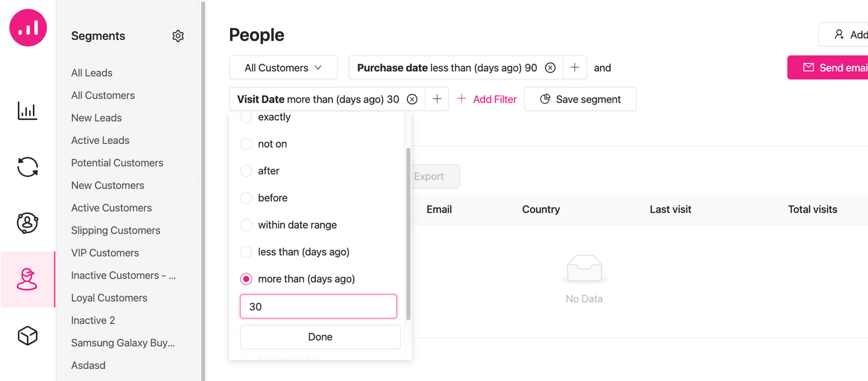
Task: Open the analytics bar chart sidebar icon
Action: coord(27,111)
